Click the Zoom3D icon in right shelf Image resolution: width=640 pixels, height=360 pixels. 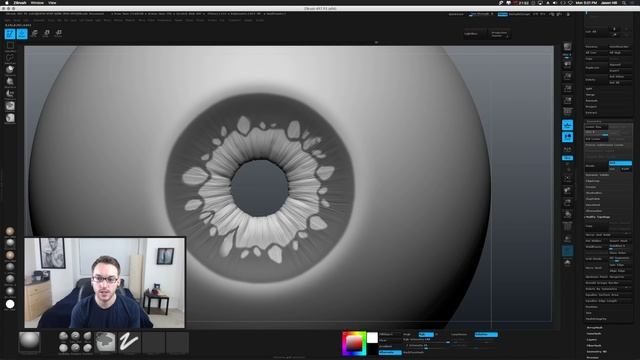pyautogui.click(x=567, y=202)
